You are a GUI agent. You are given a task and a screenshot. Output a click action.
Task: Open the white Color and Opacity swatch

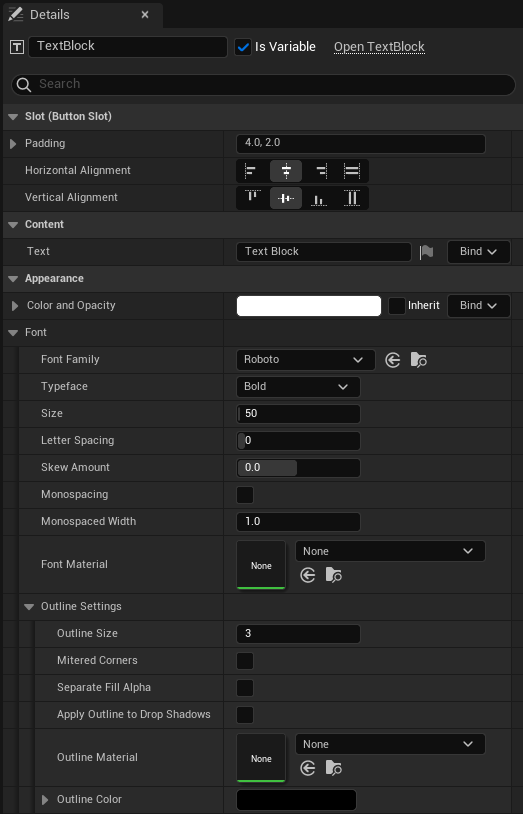(309, 306)
